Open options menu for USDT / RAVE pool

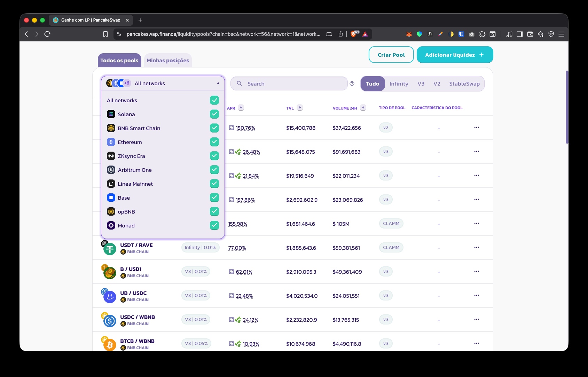click(477, 248)
